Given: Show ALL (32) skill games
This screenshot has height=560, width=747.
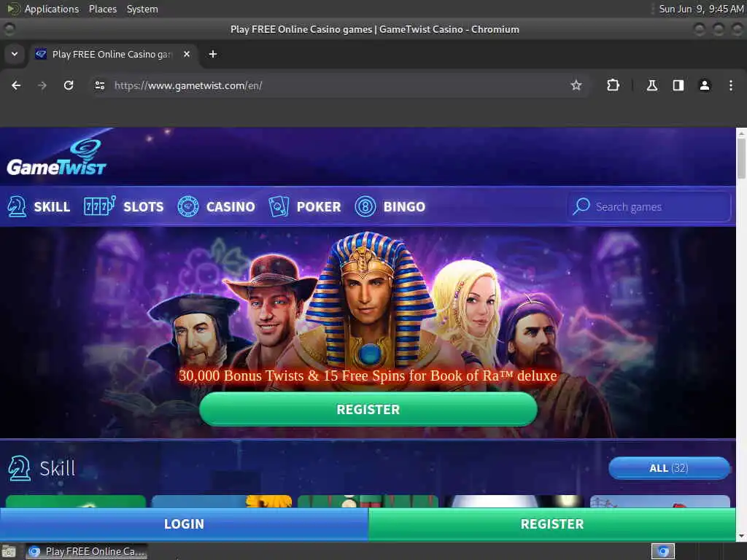Looking at the screenshot, I should click(x=669, y=468).
